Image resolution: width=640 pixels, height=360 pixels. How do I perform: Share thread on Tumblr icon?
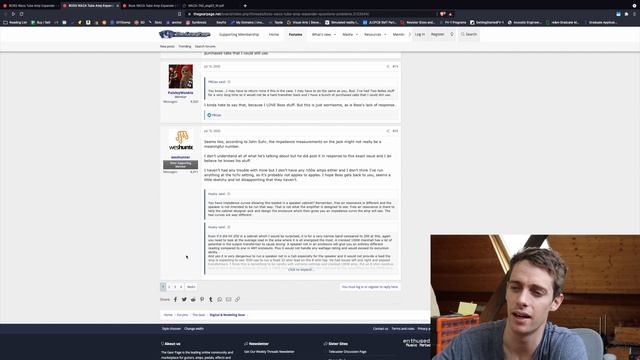[x=211, y=299]
